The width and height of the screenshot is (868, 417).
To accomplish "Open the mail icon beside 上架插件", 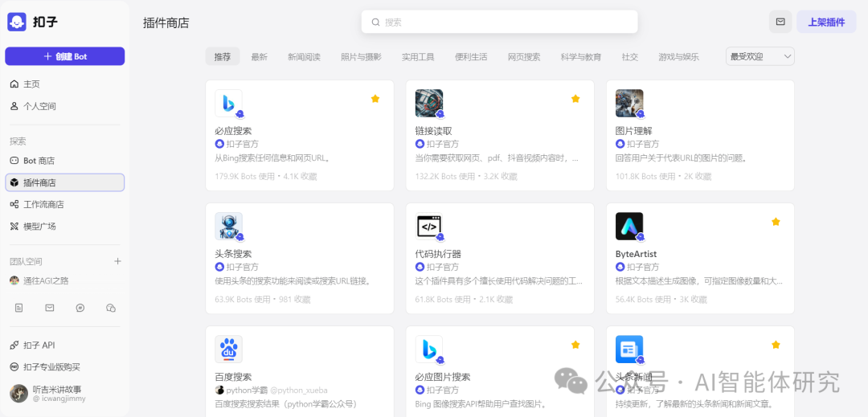I will [780, 22].
